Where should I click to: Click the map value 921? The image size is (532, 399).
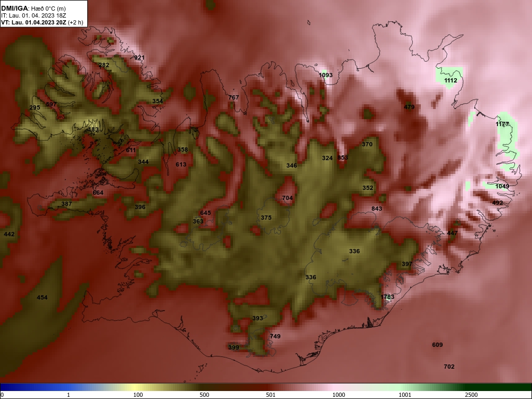point(139,57)
